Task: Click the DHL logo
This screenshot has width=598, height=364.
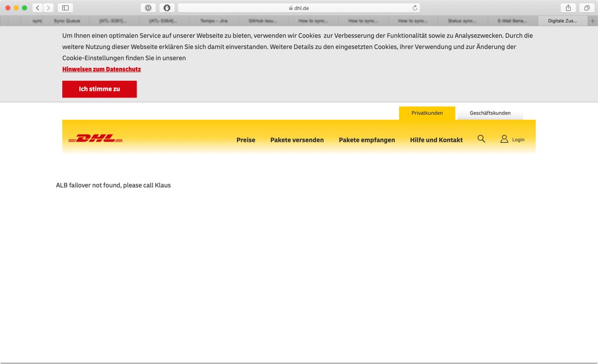Action: point(95,138)
